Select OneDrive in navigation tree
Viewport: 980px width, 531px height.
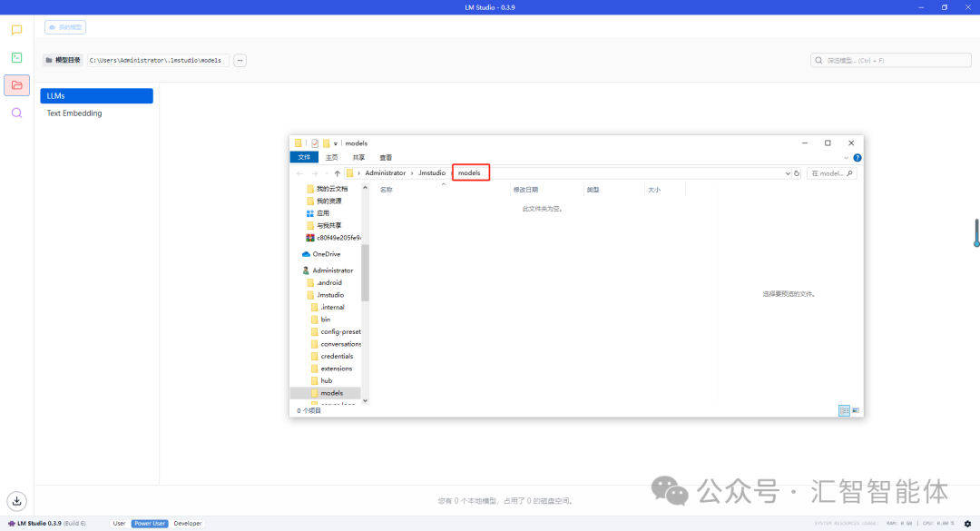click(x=321, y=254)
